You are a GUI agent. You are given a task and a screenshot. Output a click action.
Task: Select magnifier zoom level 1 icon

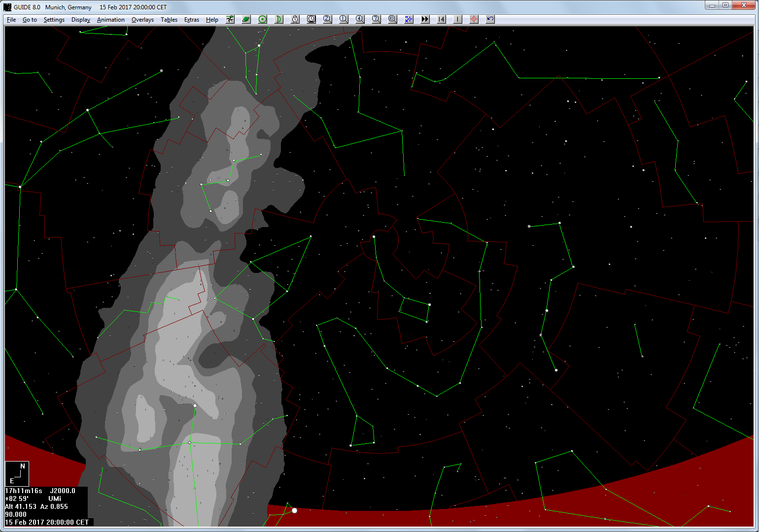(344, 19)
